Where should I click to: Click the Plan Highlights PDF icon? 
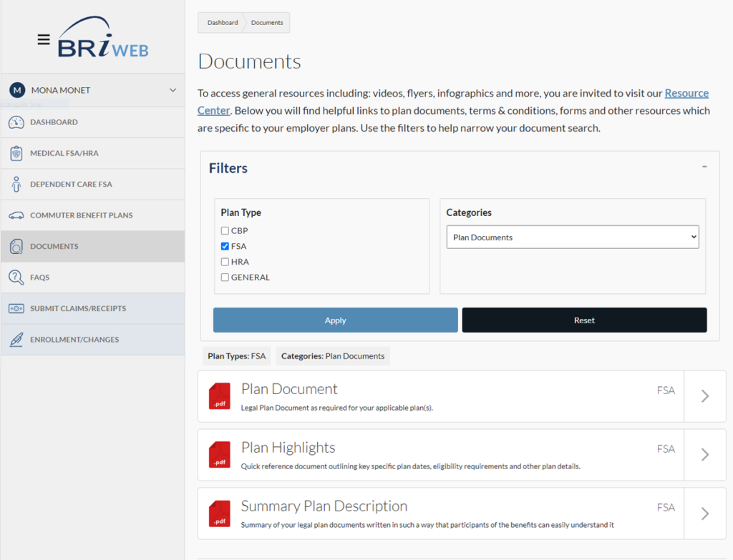[x=219, y=454]
